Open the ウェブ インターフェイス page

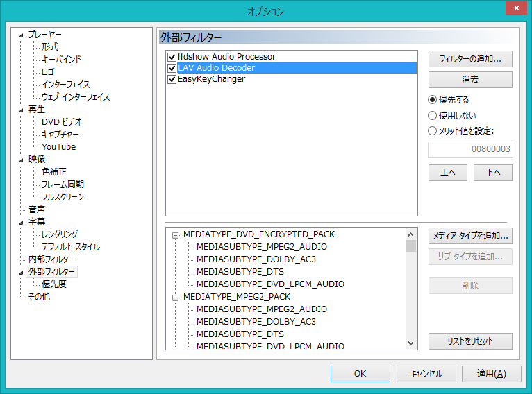(76, 97)
